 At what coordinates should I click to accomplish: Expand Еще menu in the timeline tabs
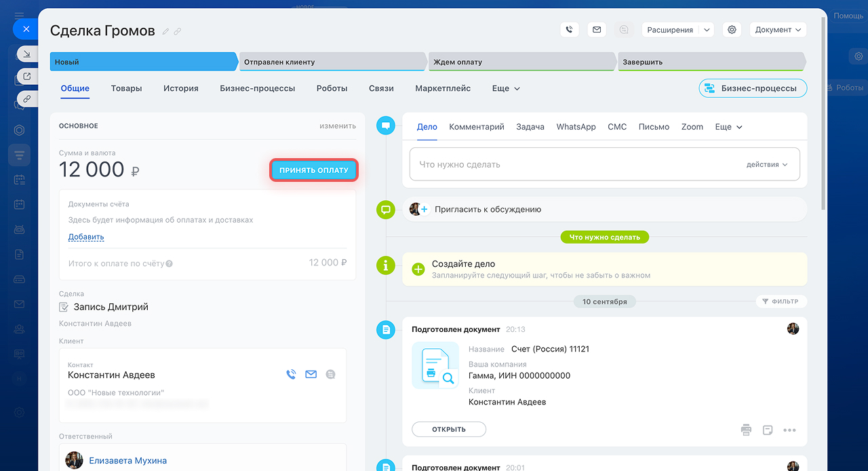pyautogui.click(x=728, y=127)
